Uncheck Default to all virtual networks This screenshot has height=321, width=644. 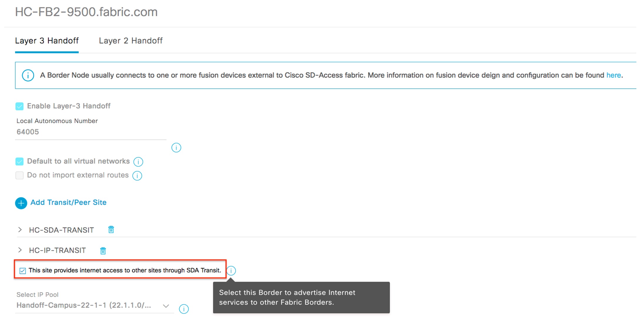coord(19,161)
